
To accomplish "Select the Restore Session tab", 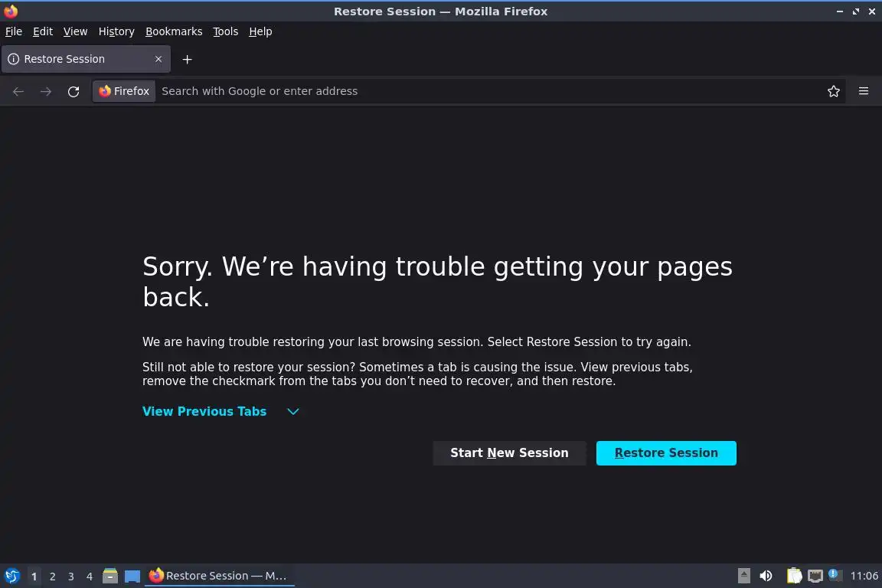I will pyautogui.click(x=86, y=59).
